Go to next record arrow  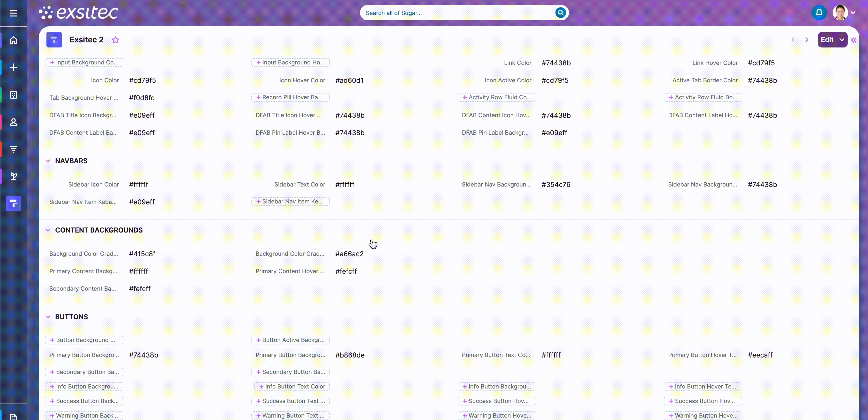point(807,40)
